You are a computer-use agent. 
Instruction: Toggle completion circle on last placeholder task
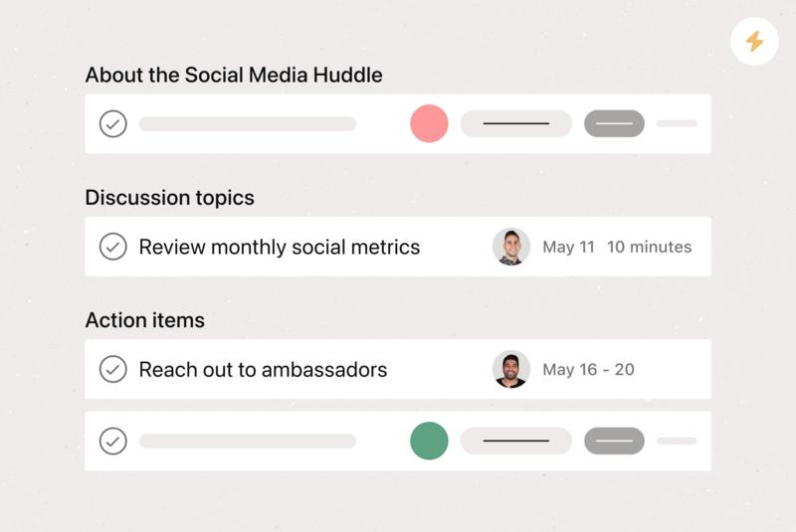112,442
